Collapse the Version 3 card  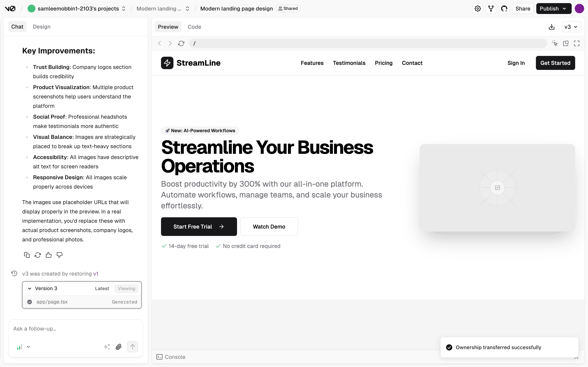point(30,289)
